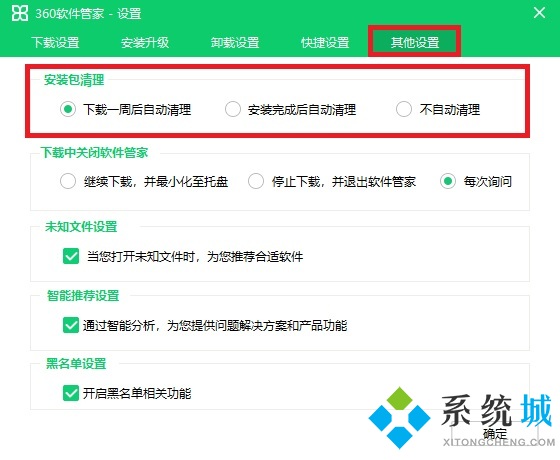Select the 快捷设置 tab
The image size is (560, 460).
click(x=325, y=42)
